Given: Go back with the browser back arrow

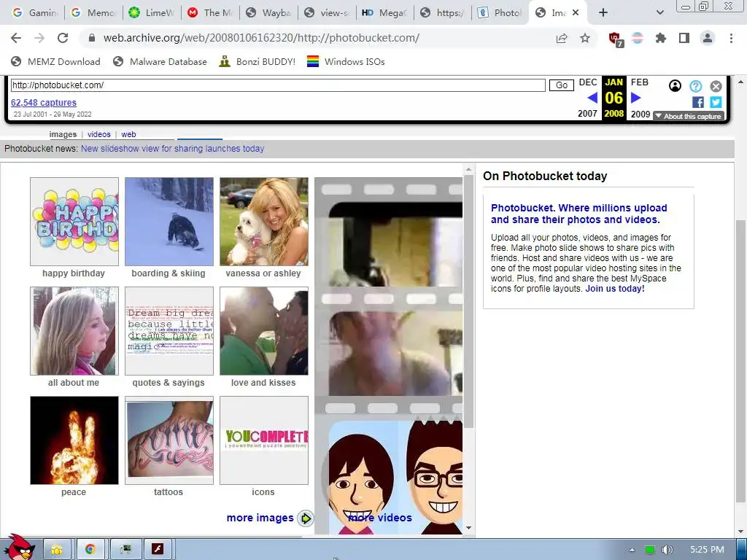Looking at the screenshot, I should click(16, 38).
